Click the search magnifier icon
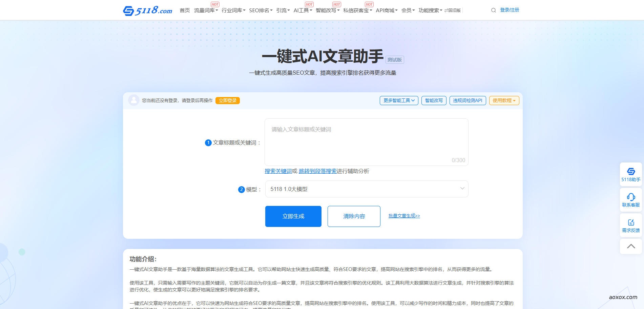Screen dimensions: 644x309 493,10
